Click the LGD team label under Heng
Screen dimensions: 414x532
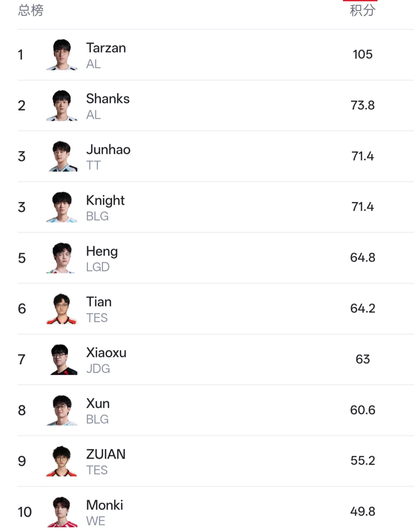(98, 267)
